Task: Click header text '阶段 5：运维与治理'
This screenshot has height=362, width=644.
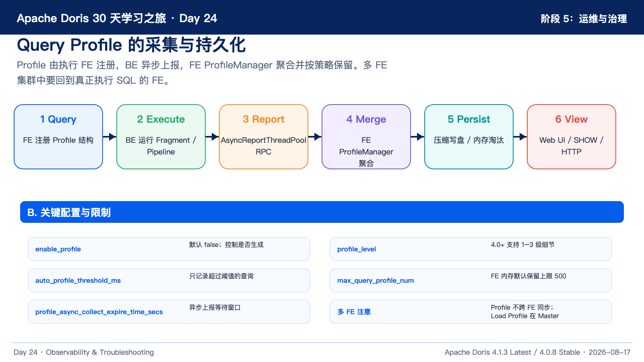Action: pos(584,19)
